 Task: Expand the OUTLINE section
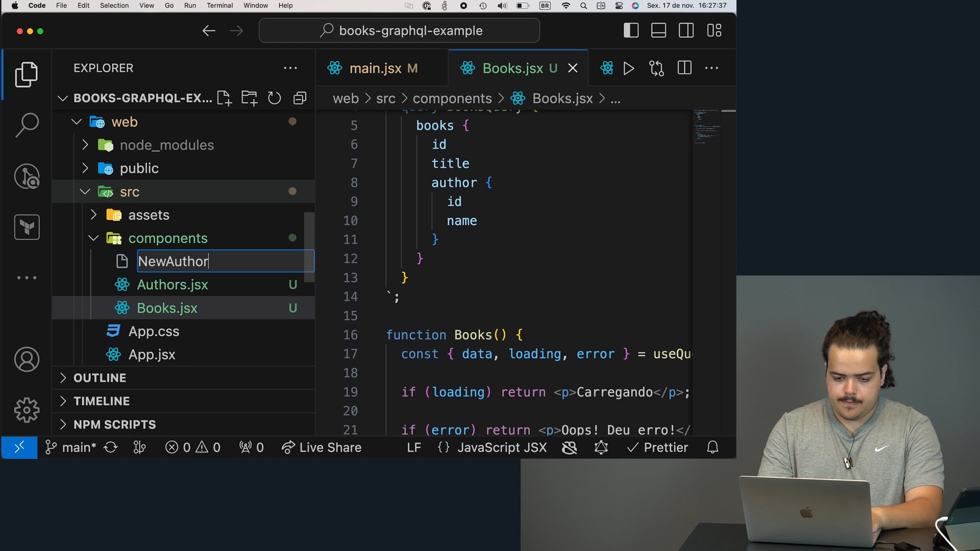[100, 378]
